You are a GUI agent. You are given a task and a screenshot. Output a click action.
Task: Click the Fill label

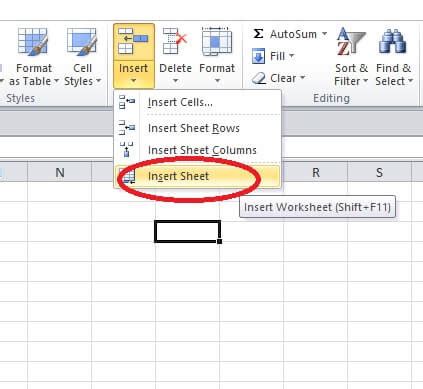pos(277,56)
